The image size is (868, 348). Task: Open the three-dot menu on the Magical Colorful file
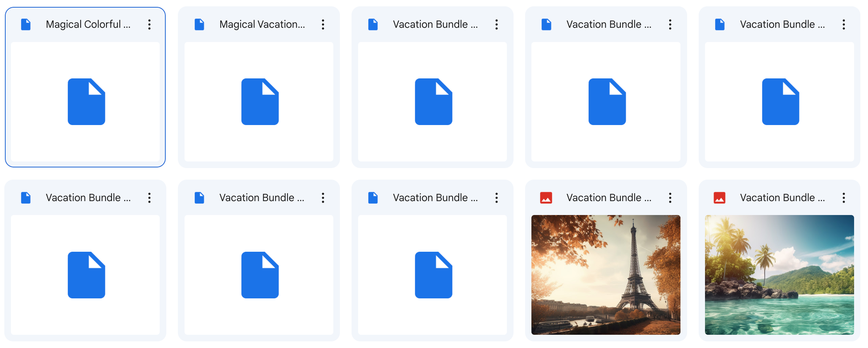pos(149,24)
